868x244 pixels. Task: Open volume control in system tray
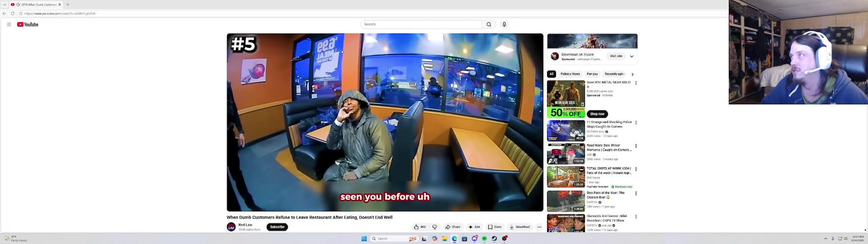click(x=846, y=239)
